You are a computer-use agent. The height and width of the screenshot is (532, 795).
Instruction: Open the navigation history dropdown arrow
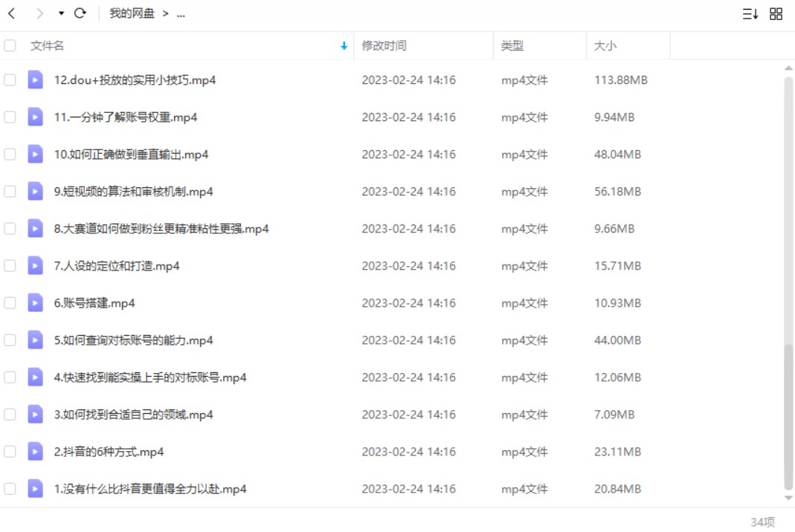coord(61,13)
